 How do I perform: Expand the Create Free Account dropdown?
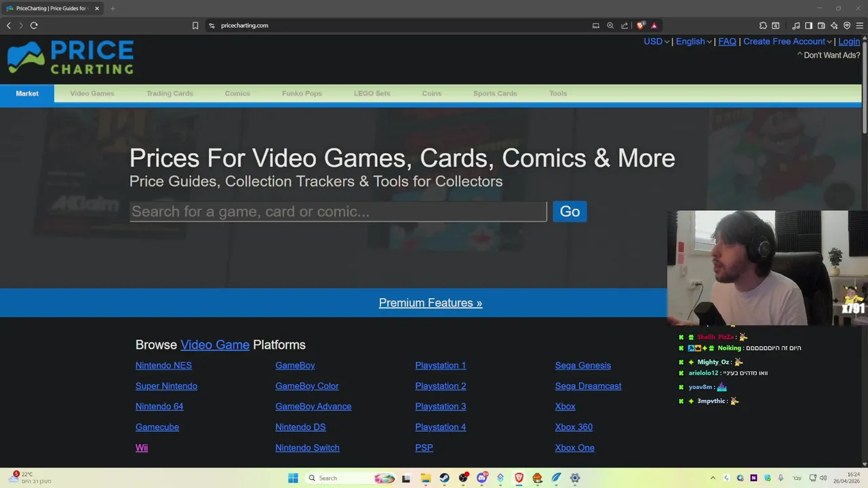tap(787, 41)
